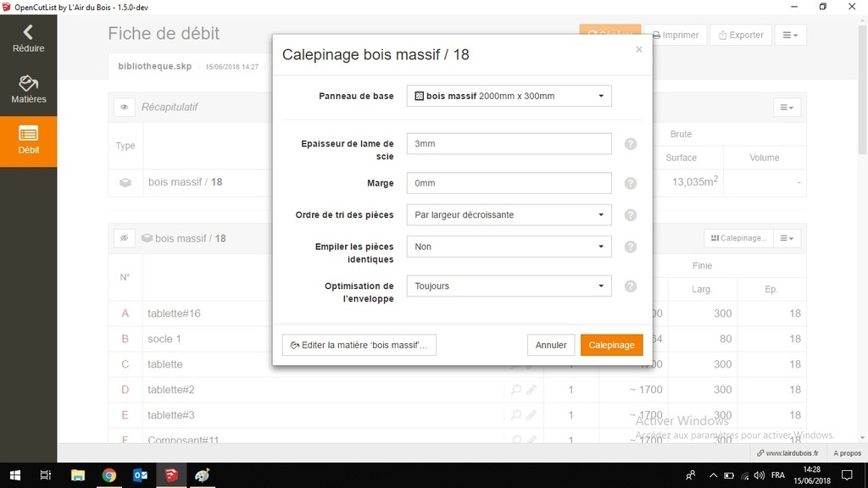Open the top-right hamburger menu dropdown

pyautogui.click(x=790, y=35)
